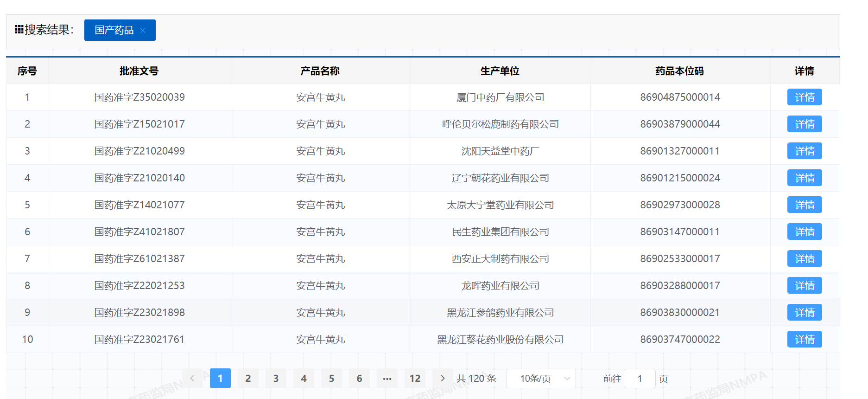Click approval number 国药准字Z15021017
Image resolution: width=868 pixels, height=399 pixels.
click(x=139, y=124)
